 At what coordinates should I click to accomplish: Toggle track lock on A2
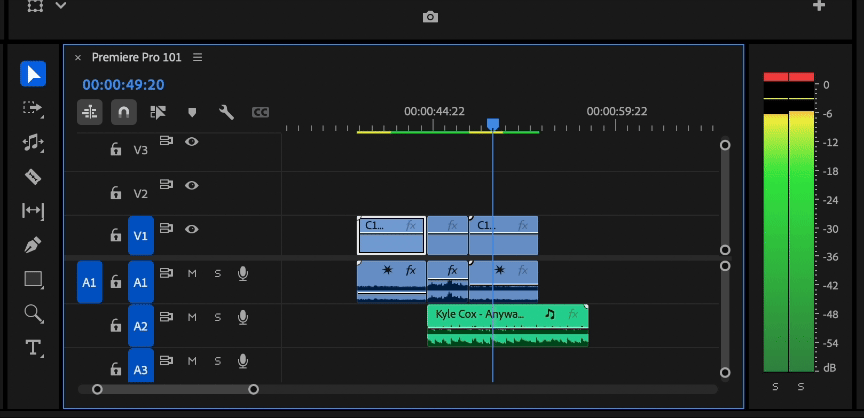coord(115,325)
